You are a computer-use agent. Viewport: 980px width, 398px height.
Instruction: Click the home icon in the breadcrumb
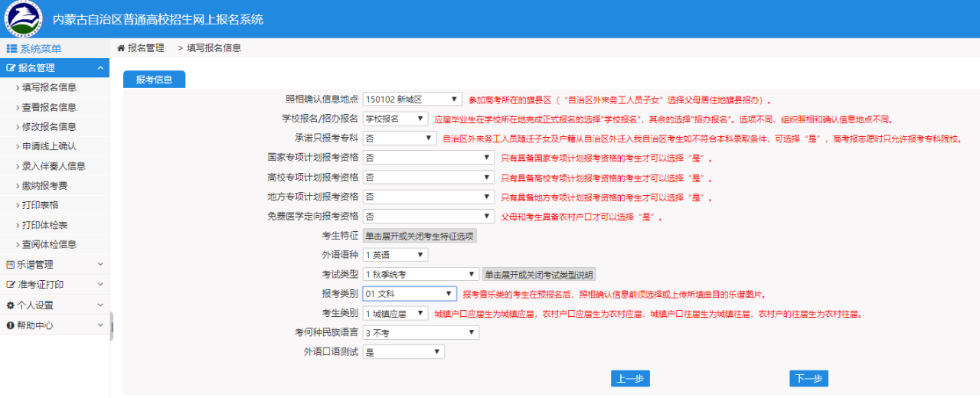pyautogui.click(x=121, y=48)
